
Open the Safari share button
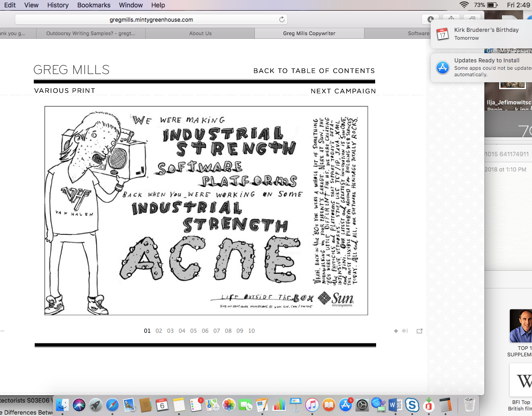(x=451, y=18)
